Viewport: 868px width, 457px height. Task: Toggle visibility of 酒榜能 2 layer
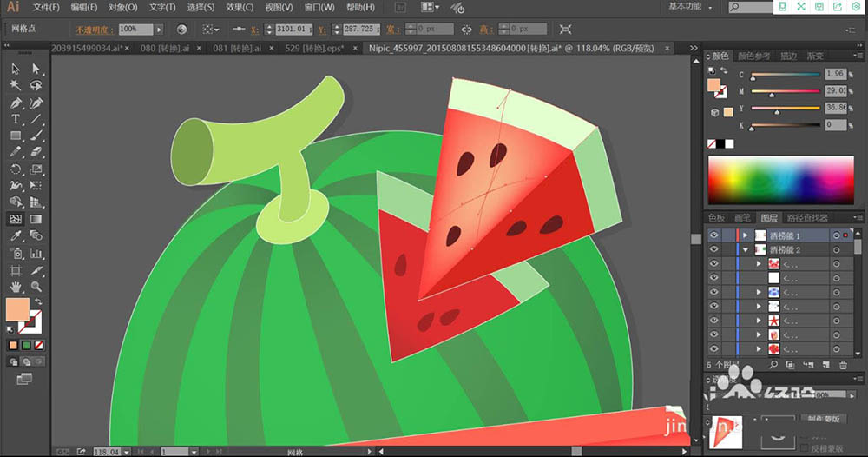click(x=714, y=250)
